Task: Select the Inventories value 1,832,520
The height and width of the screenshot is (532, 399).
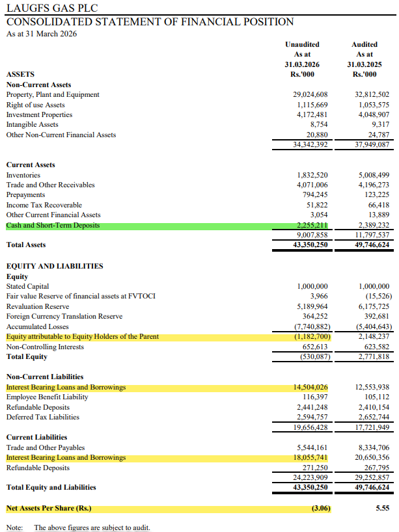Action: click(x=312, y=175)
